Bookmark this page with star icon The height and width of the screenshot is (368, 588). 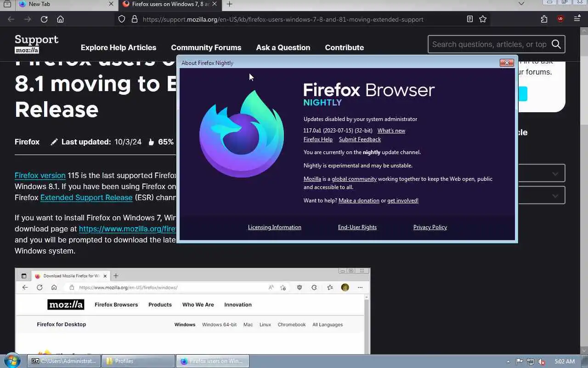(x=483, y=19)
